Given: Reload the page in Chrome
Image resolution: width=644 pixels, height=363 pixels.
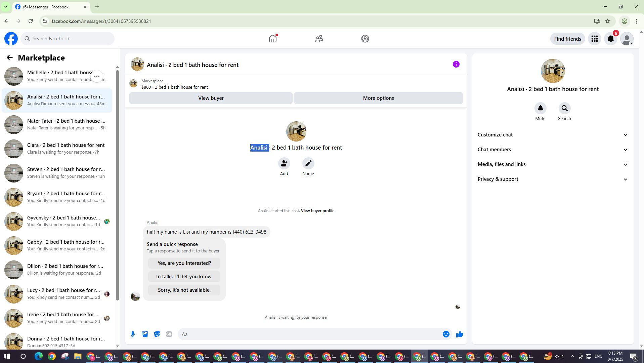Looking at the screenshot, I should (x=31, y=21).
